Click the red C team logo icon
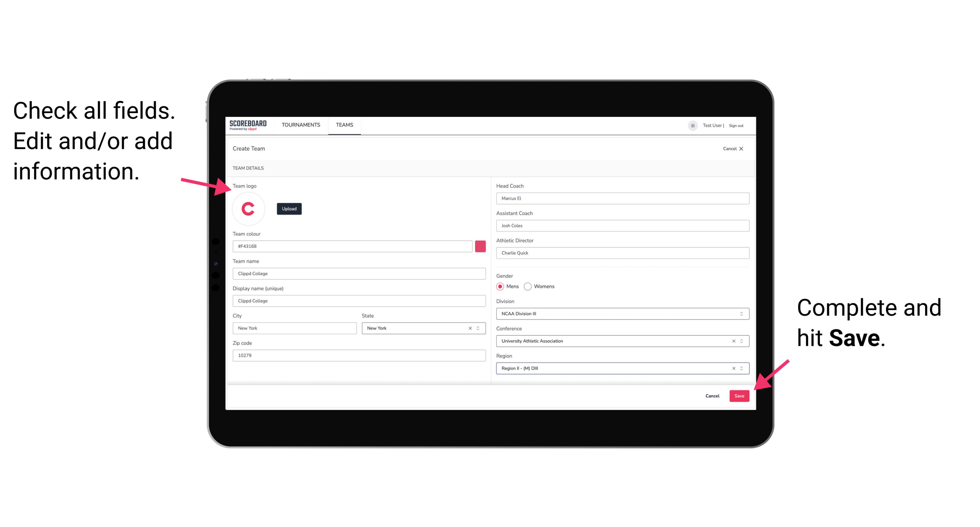 [x=249, y=209]
